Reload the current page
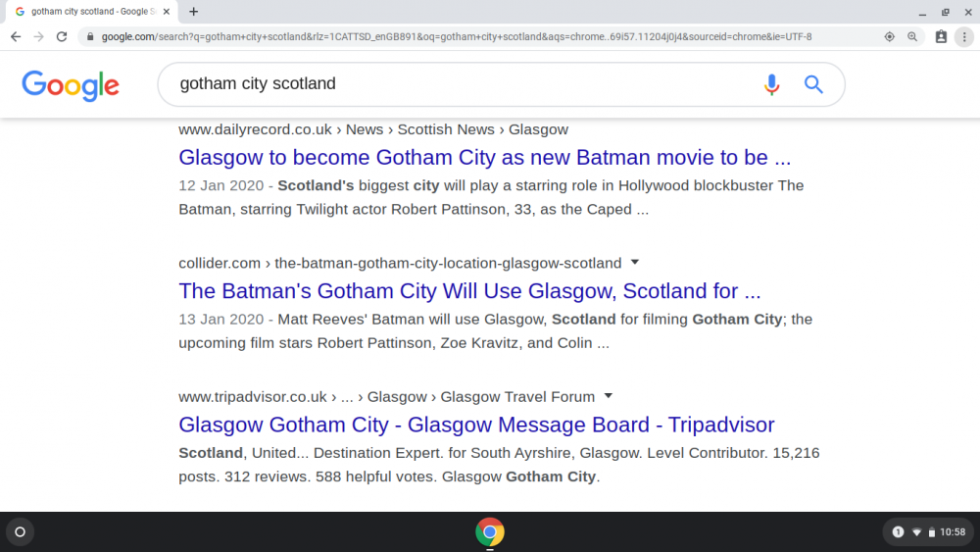This screenshot has width=980, height=552. (x=61, y=37)
